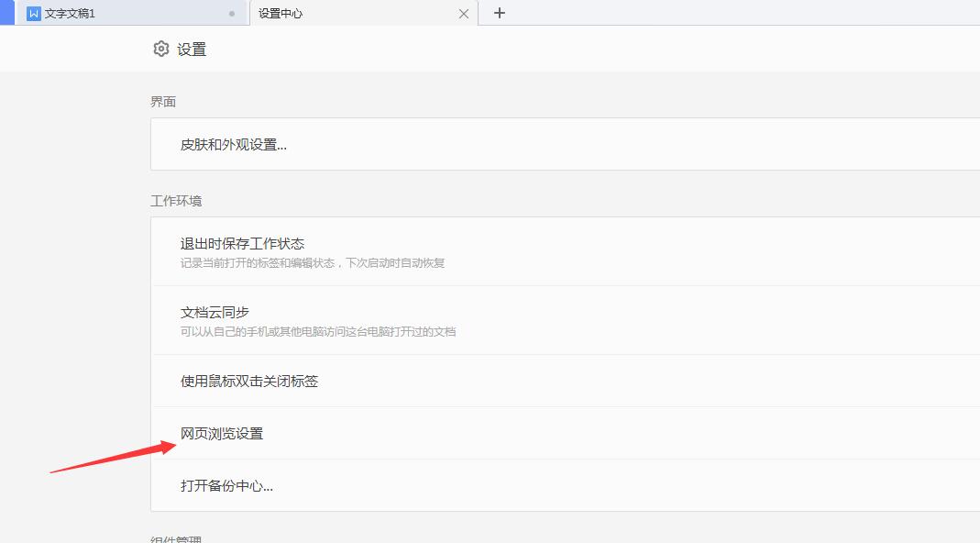Open 网页浏览设置 indicated by the red arrow

point(220,434)
